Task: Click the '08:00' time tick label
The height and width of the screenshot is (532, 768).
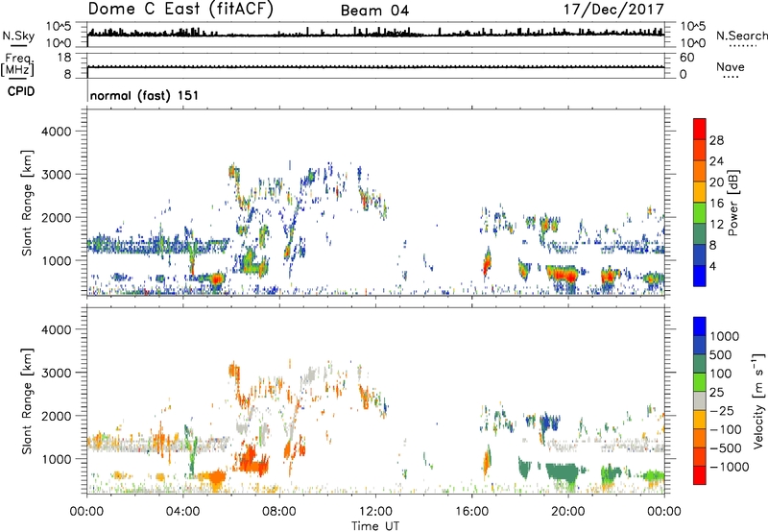Action: [278, 512]
